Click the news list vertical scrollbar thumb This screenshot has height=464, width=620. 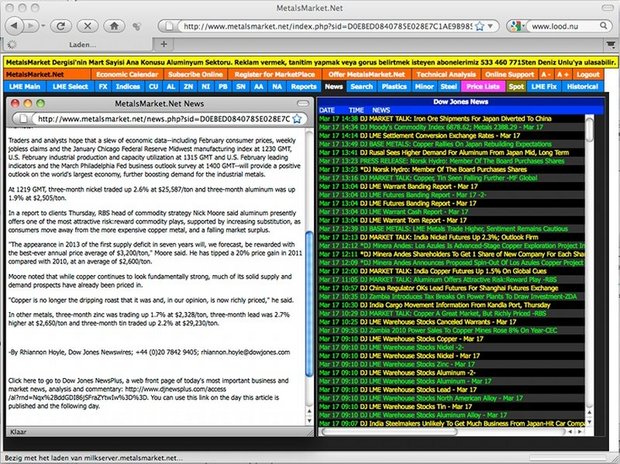click(590, 129)
